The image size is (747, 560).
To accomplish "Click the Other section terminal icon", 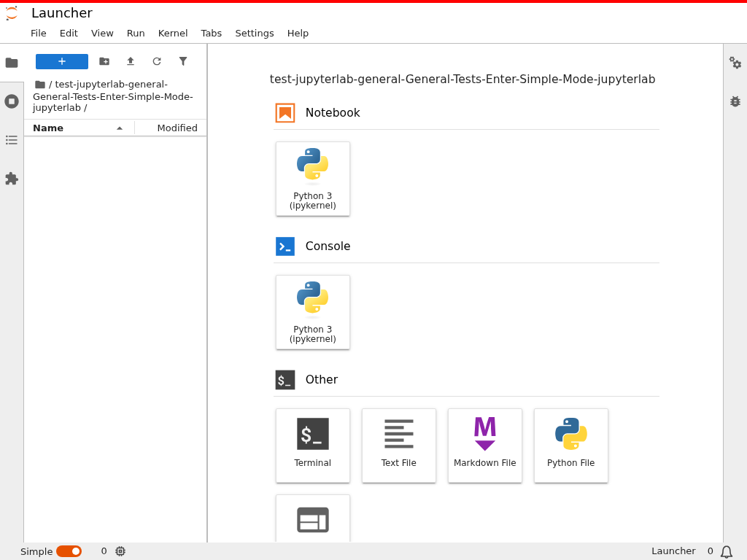I will tap(285, 379).
